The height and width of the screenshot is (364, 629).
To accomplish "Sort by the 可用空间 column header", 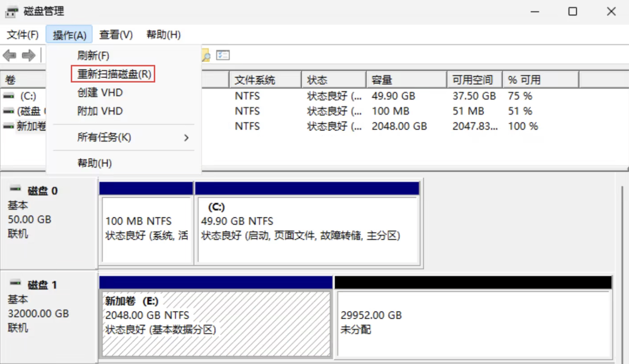I will point(475,80).
